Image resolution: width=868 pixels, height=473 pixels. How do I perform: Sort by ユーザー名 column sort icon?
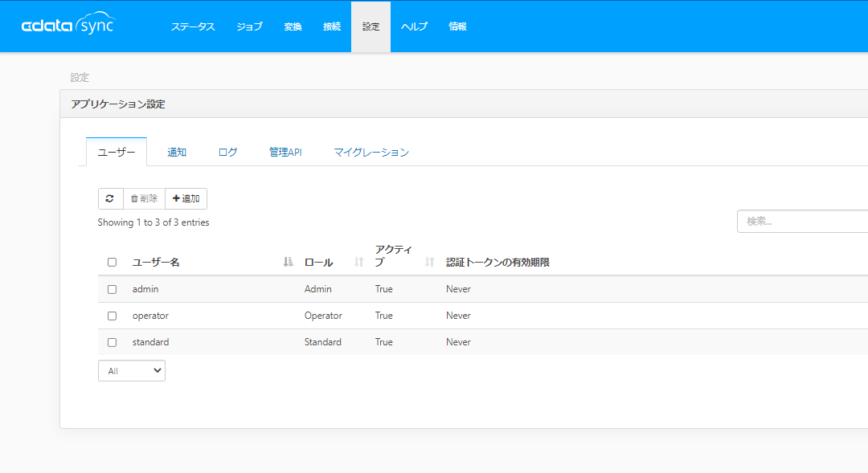click(288, 262)
